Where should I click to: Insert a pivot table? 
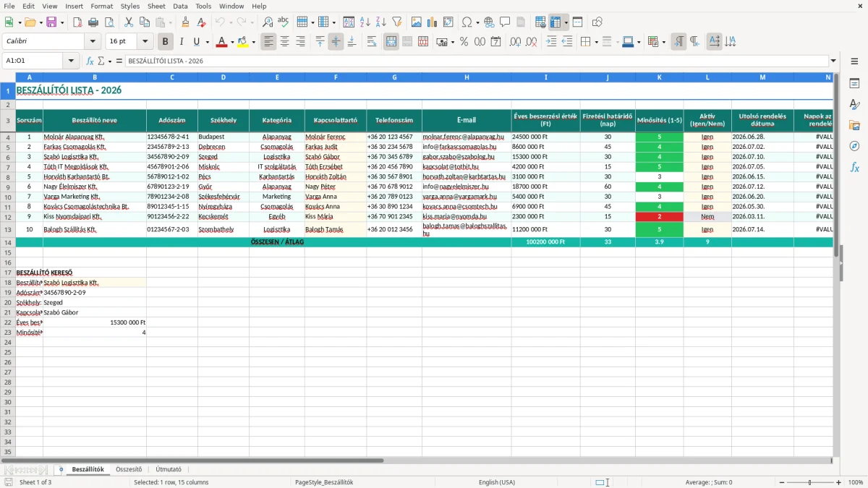[448, 22]
